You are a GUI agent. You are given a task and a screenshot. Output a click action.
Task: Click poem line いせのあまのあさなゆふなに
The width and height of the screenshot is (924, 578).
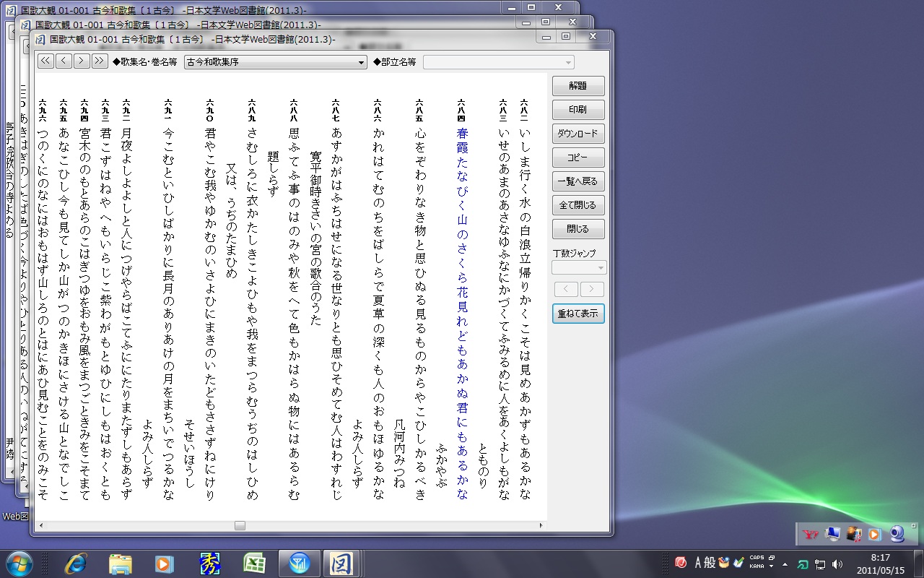coord(504,314)
